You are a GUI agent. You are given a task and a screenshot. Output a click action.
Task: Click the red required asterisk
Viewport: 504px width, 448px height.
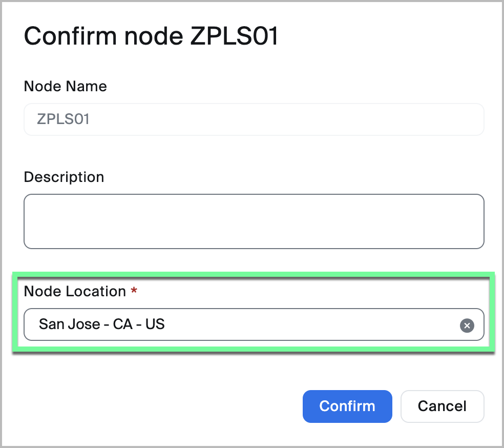click(x=134, y=291)
